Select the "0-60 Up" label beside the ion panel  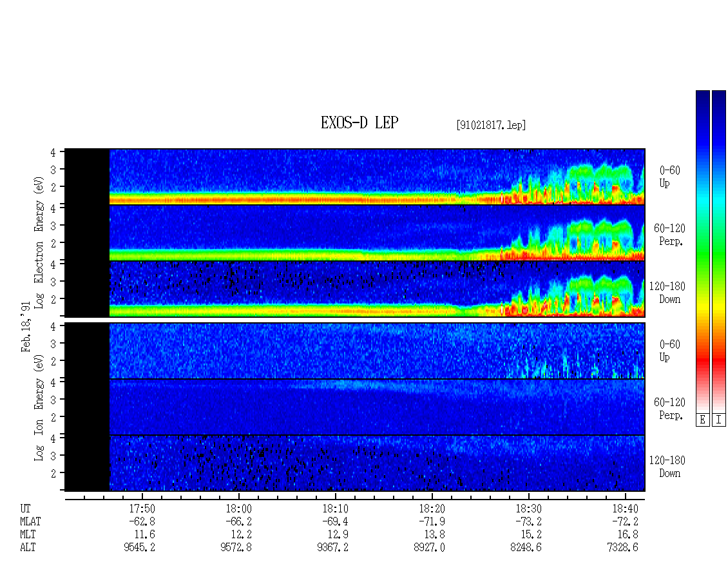(669, 351)
